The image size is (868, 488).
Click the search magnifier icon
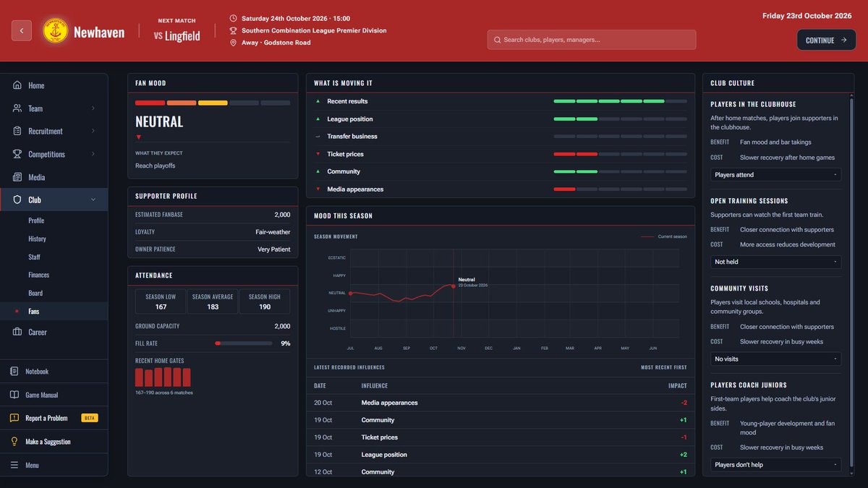(x=497, y=40)
